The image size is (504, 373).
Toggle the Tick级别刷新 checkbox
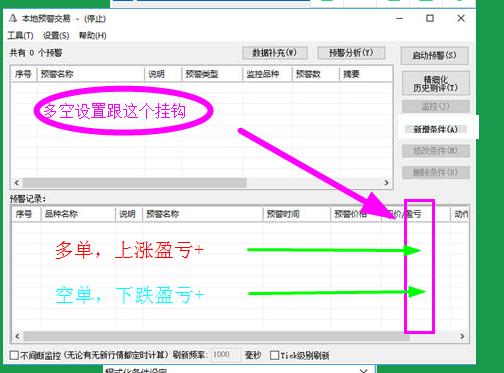tap(274, 355)
